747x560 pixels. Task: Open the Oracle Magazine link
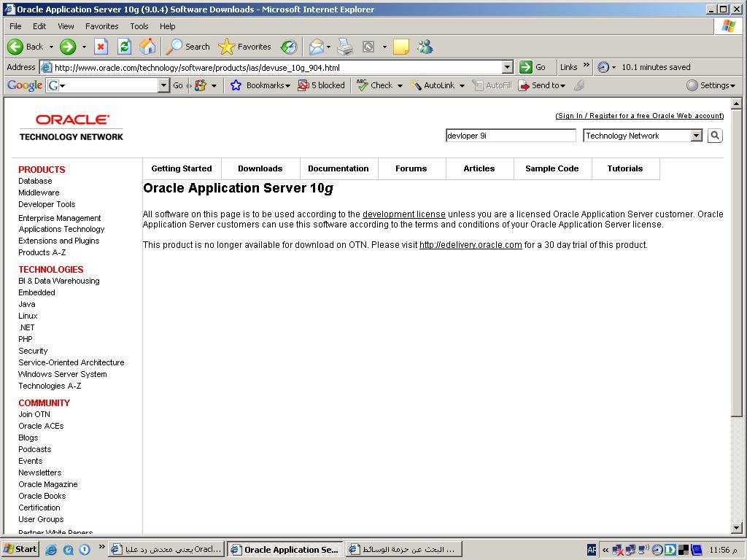pyautogui.click(x=48, y=484)
